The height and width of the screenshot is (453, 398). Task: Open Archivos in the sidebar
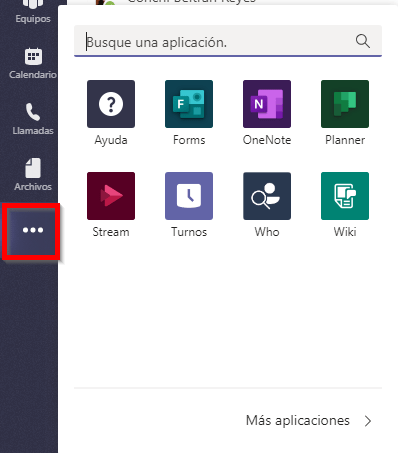tap(33, 175)
